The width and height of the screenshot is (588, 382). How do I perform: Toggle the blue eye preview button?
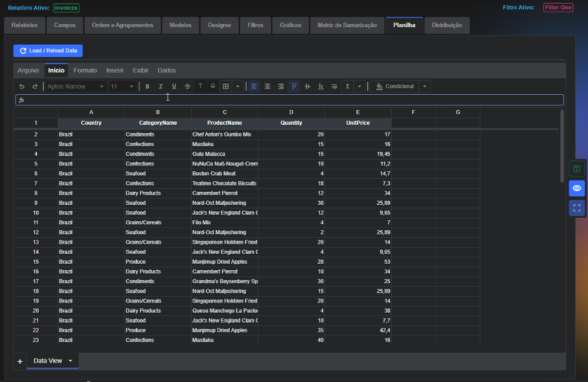click(577, 188)
